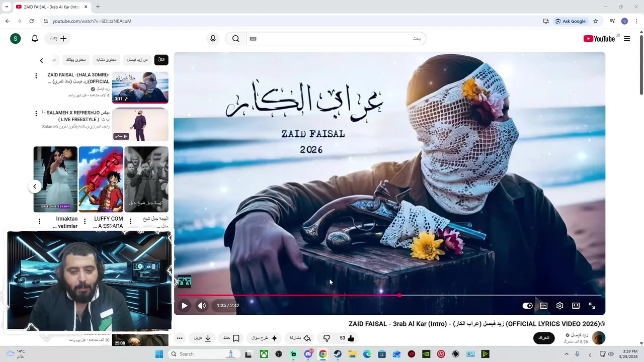This screenshot has height=362, width=644.
Task: Click the YouTube address bar URL
Action: (92, 21)
